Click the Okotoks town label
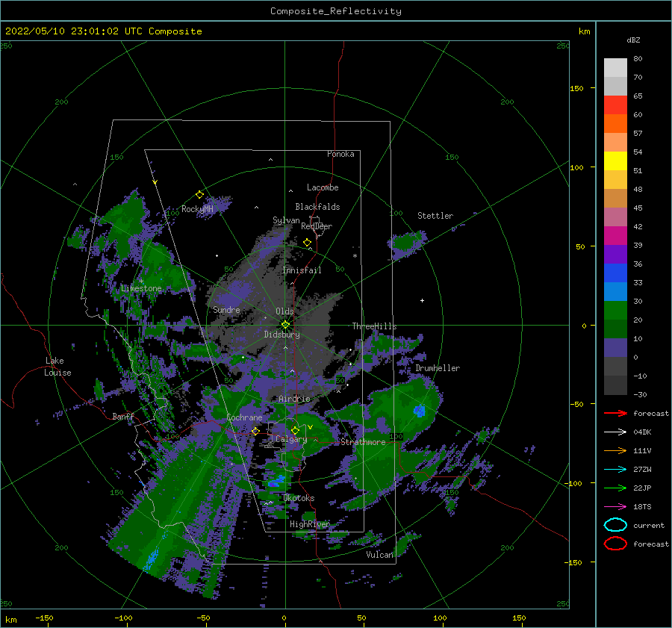Screen dimensions: 672x628 coord(299,498)
